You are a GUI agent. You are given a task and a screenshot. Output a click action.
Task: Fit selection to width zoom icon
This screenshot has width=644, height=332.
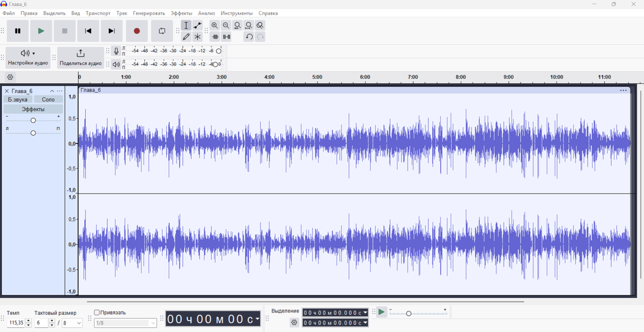point(237,25)
